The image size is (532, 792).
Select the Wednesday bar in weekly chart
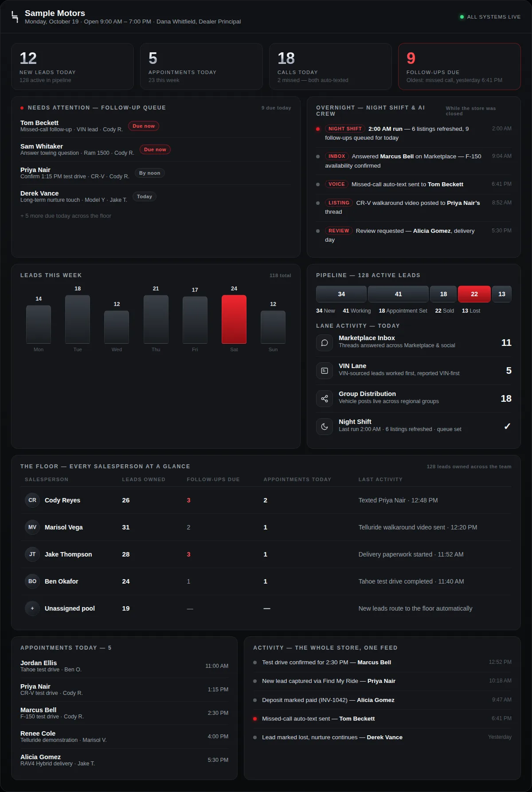(117, 327)
